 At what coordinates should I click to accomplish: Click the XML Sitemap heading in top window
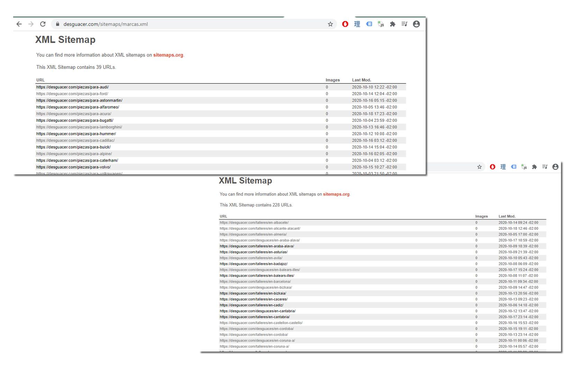point(65,39)
